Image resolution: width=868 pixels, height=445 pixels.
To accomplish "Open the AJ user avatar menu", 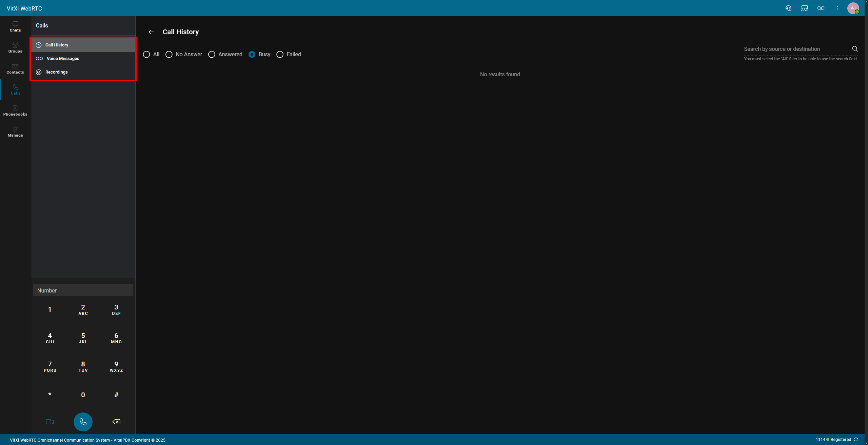I will click(x=853, y=8).
